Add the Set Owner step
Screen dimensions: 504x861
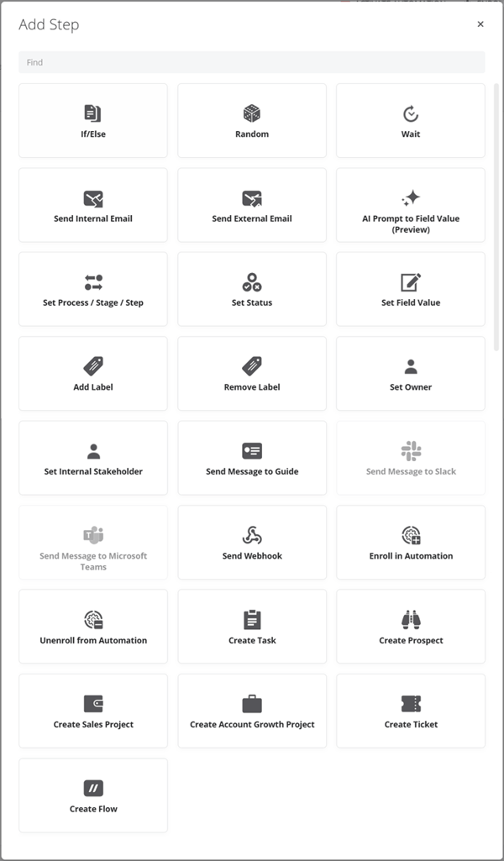(411, 374)
